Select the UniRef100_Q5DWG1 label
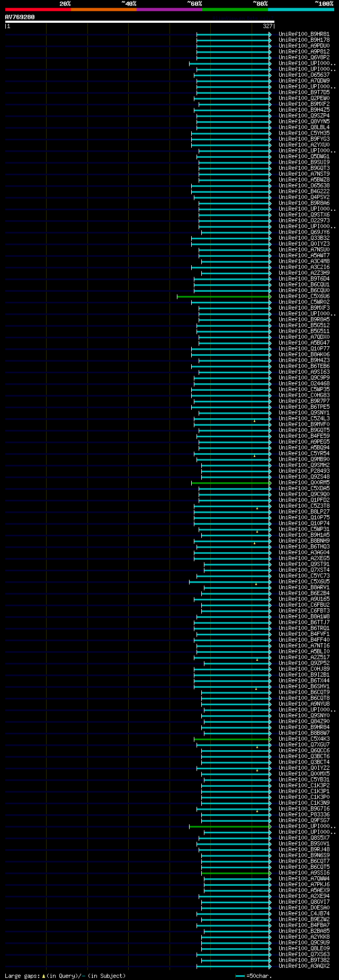The image size is (339, 980). (304, 157)
